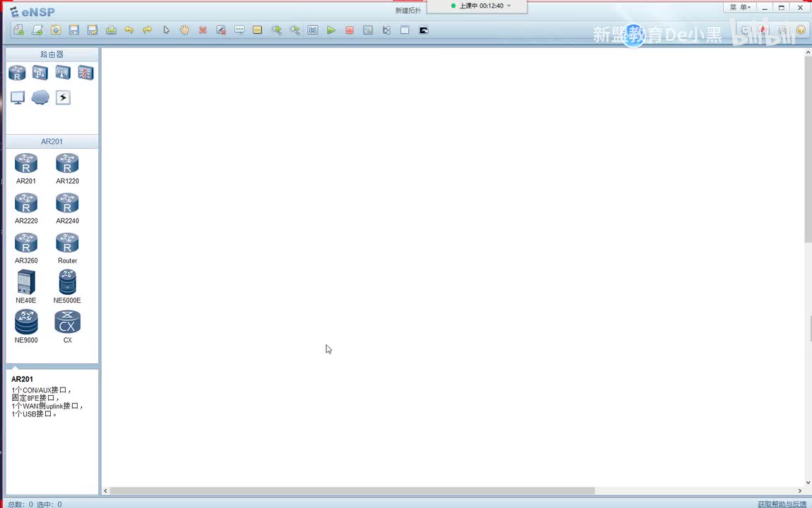Pick the NE5000E device model
This screenshot has height=508, width=812.
67,287
